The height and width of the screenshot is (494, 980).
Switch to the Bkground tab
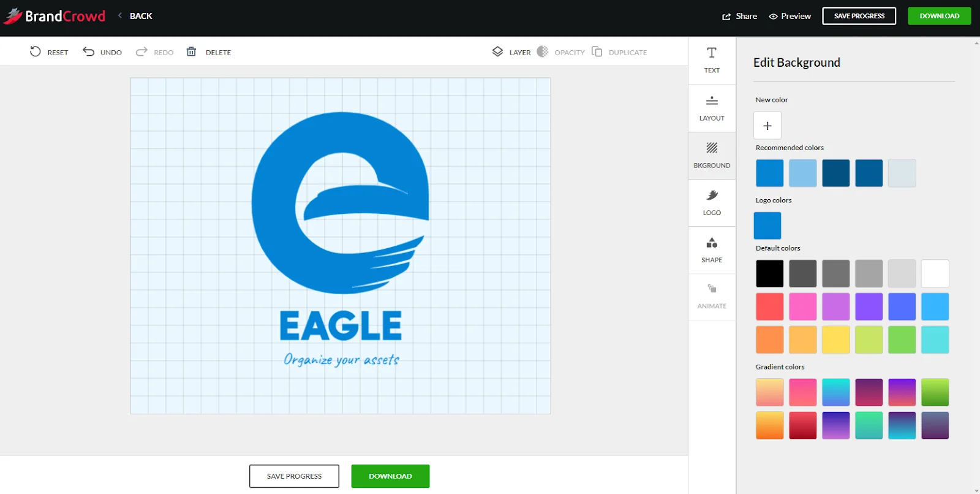[712, 156]
